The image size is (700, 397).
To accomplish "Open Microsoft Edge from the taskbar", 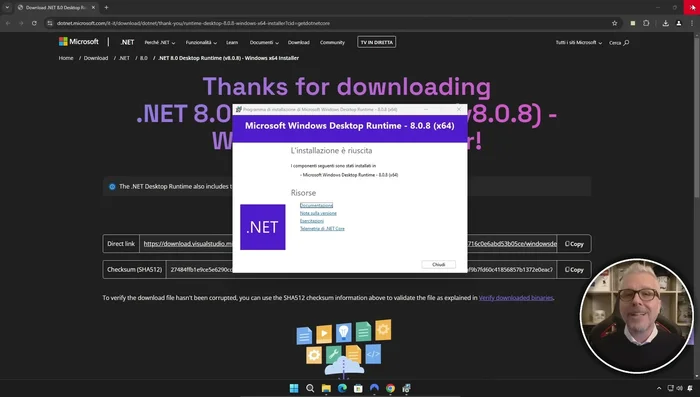I will [x=342, y=388].
